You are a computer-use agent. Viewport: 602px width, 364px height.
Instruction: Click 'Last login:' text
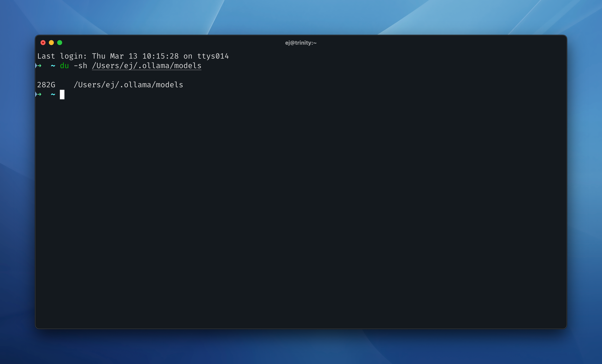point(62,56)
